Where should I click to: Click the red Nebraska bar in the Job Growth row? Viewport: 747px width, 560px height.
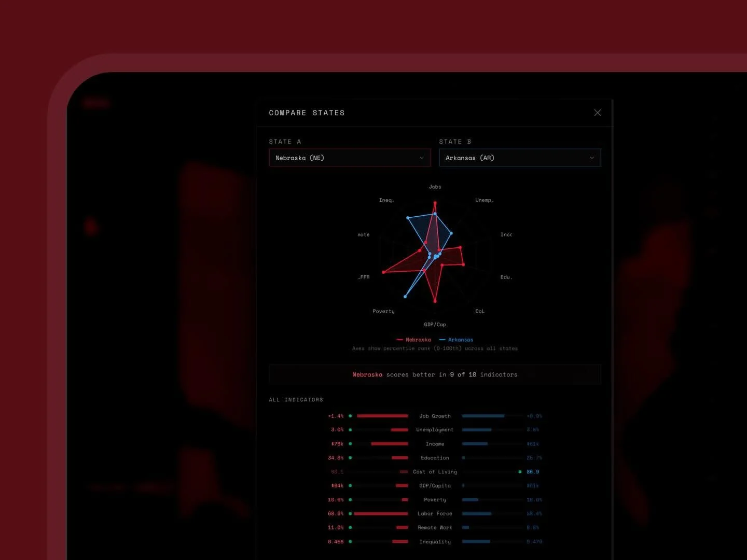click(382, 416)
